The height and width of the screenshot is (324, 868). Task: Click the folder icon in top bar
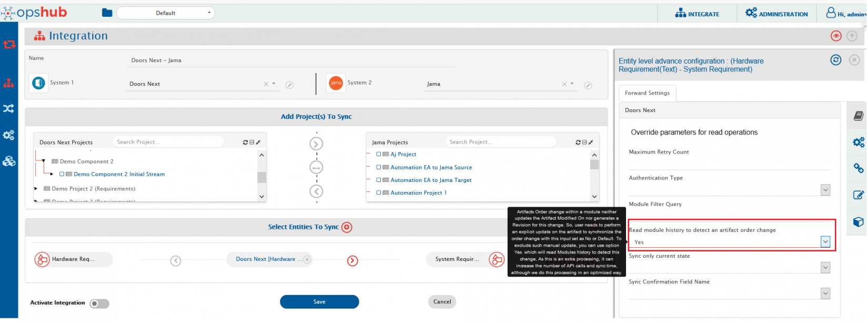[107, 13]
